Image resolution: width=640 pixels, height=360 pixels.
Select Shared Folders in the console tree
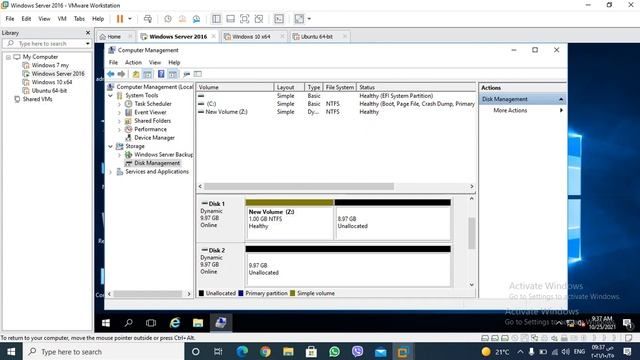(153, 121)
